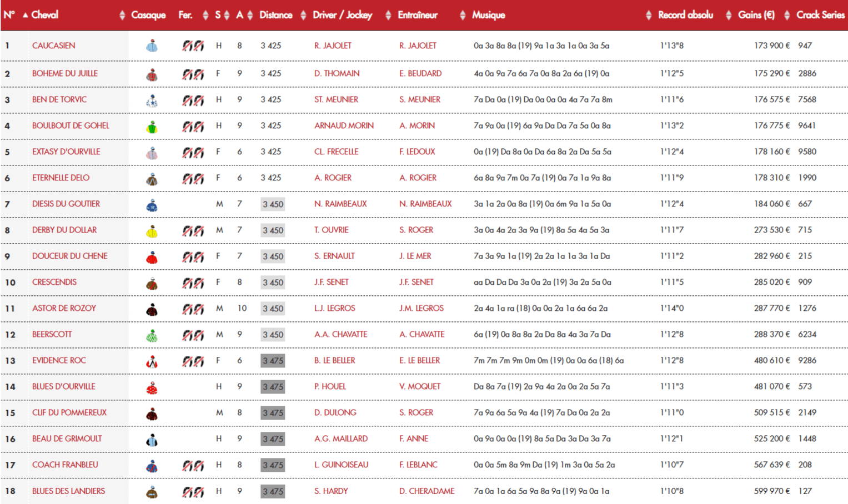Image resolution: width=848 pixels, height=504 pixels.
Task: Click the casaque icon for BLUES DES LANDIERS
Action: (x=152, y=491)
